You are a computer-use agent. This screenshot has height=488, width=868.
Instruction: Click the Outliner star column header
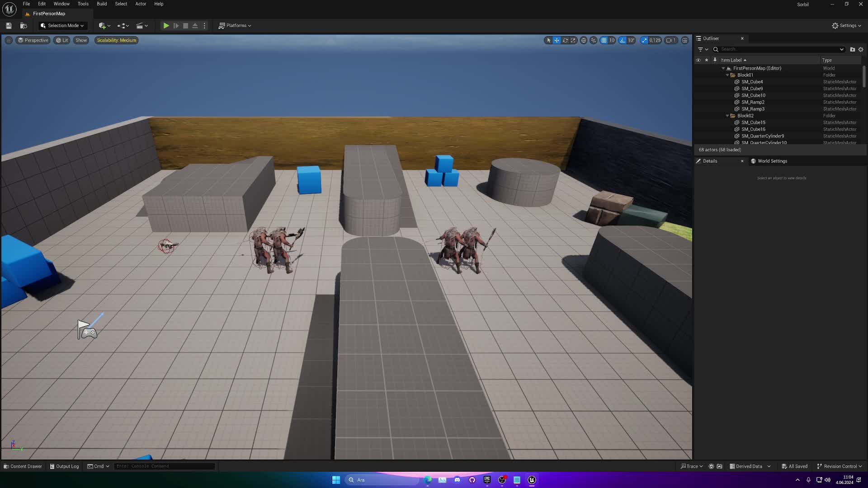coord(707,60)
